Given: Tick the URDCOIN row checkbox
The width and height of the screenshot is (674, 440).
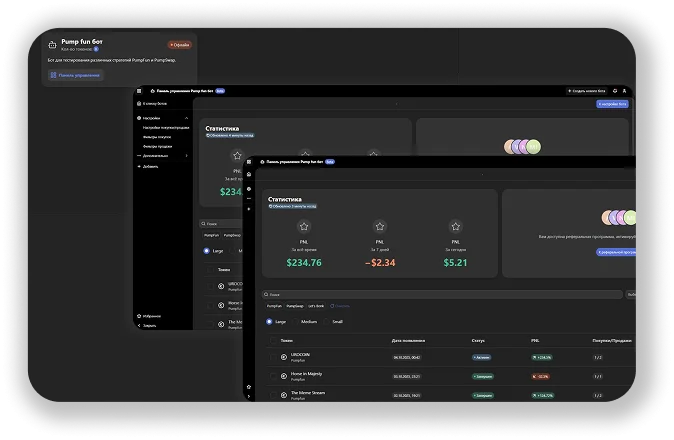Looking at the screenshot, I should click(273, 357).
